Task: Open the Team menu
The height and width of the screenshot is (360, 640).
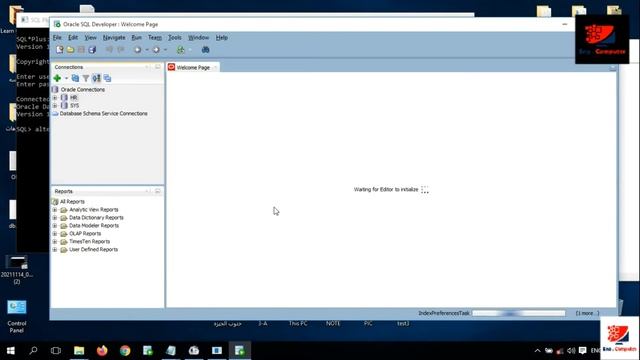Action: (x=155, y=38)
